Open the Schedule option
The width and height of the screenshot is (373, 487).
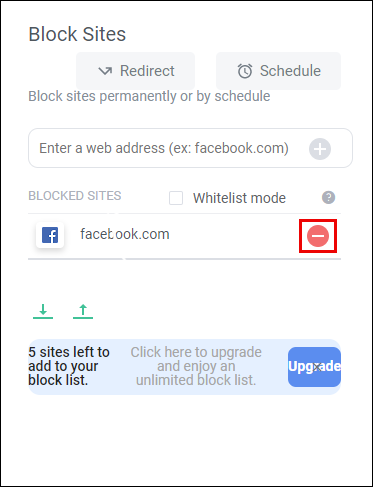(x=279, y=71)
